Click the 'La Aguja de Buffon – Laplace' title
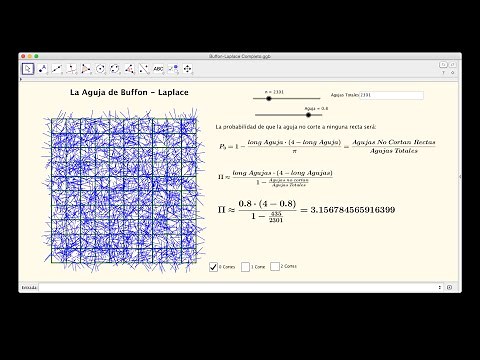This screenshot has height=360, width=480. 129,92
